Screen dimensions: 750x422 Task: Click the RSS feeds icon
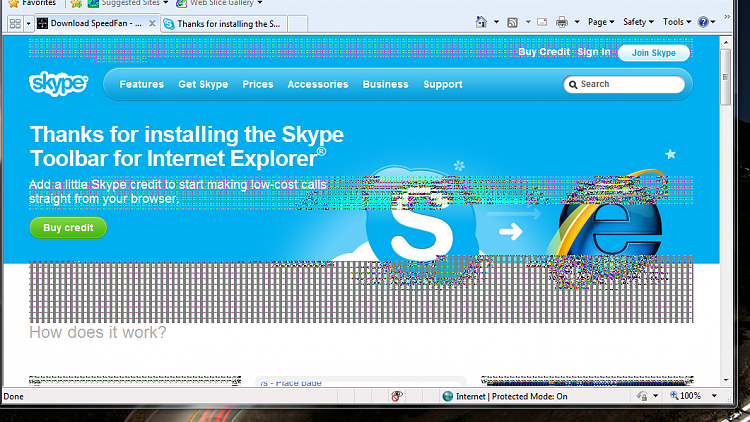coord(512,22)
